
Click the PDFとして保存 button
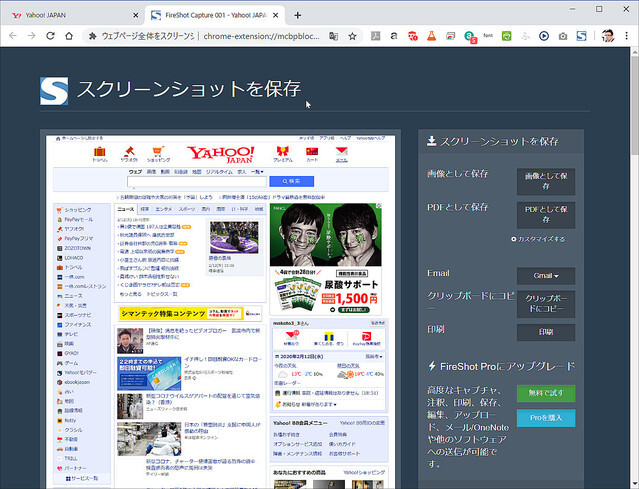click(x=545, y=215)
